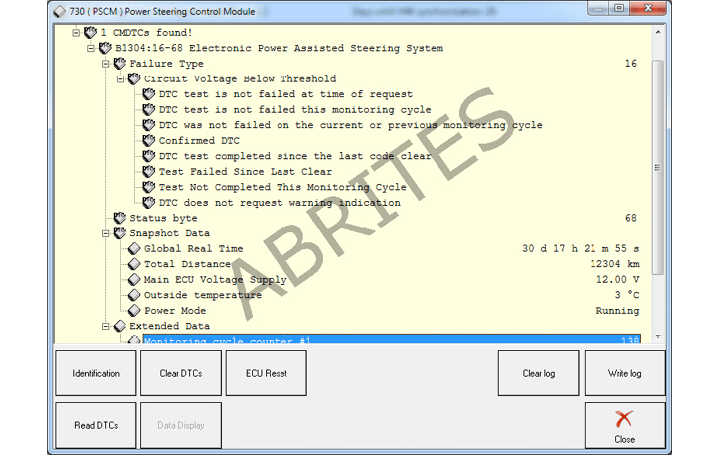The width and height of the screenshot is (719, 455).
Task: Click the Identification button
Action: (x=96, y=373)
